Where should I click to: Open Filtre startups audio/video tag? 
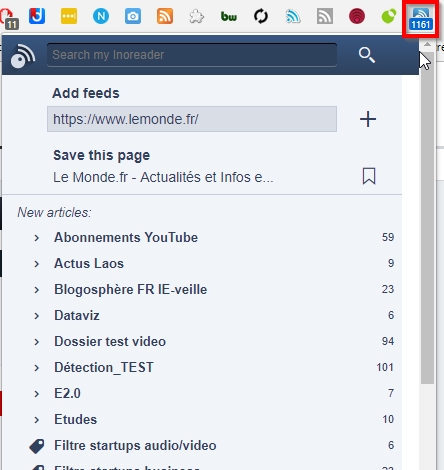(x=135, y=446)
